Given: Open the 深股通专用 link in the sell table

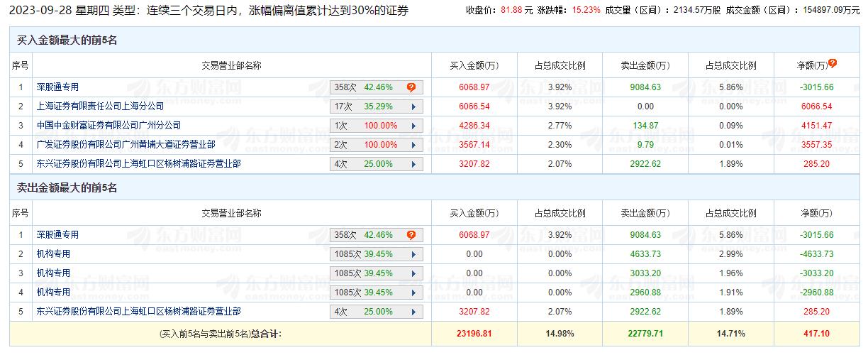Looking at the screenshot, I should [57, 235].
